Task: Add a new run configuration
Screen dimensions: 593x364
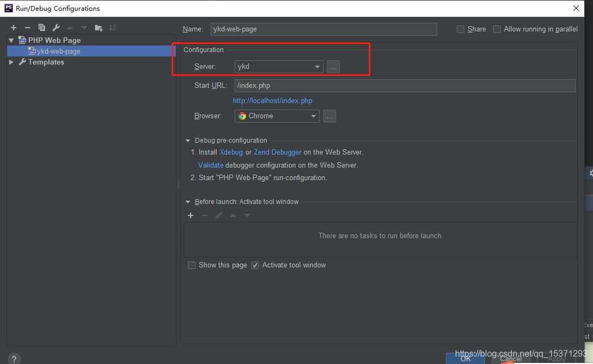Action: 13,27
